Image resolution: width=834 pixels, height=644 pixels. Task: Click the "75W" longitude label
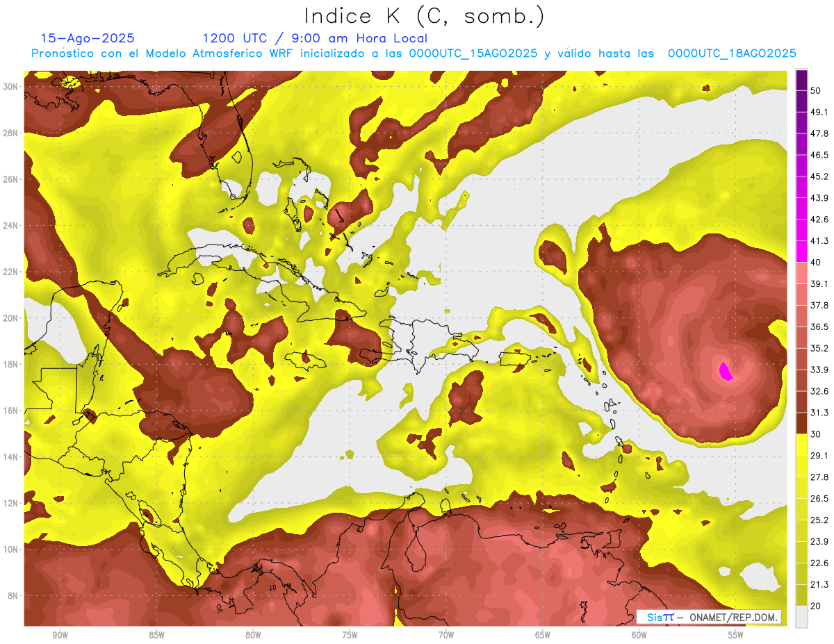tap(350, 635)
